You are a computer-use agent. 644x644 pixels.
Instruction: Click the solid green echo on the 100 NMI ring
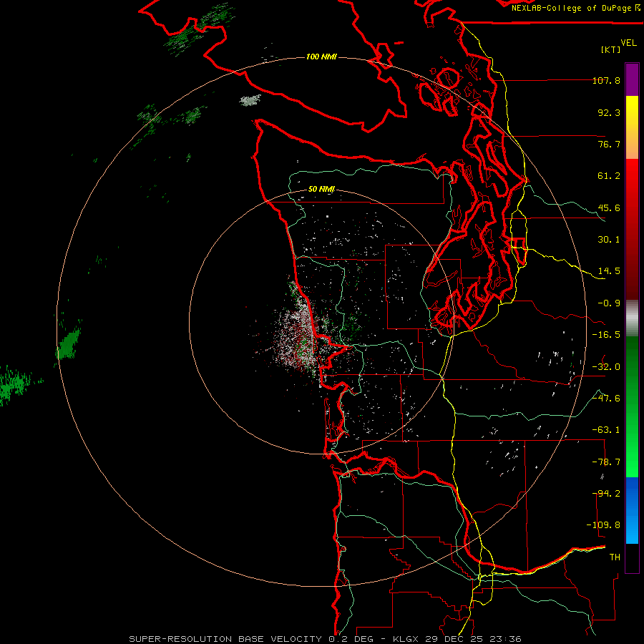(69, 343)
